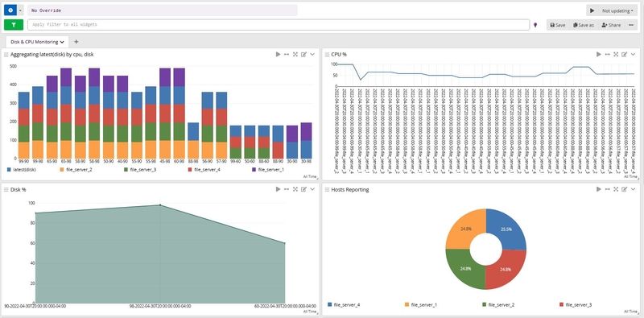This screenshot has width=644, height=318.
Task: Open the more options ellipsis menu
Action: coord(631,25)
